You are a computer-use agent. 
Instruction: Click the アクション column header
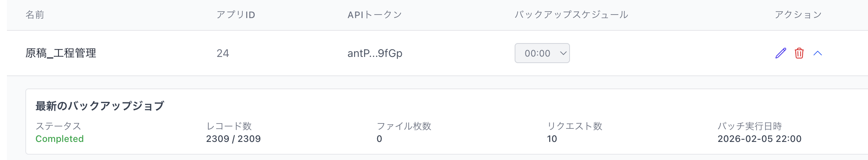point(798,15)
